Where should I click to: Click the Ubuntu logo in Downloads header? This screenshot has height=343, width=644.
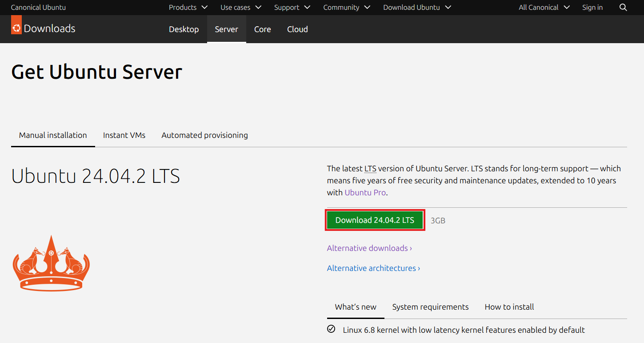pos(16,25)
